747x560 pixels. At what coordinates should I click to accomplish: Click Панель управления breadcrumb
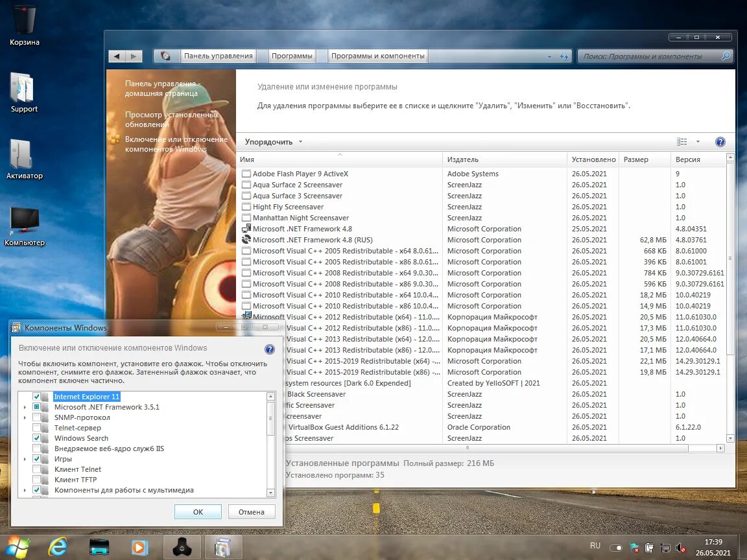coord(218,56)
